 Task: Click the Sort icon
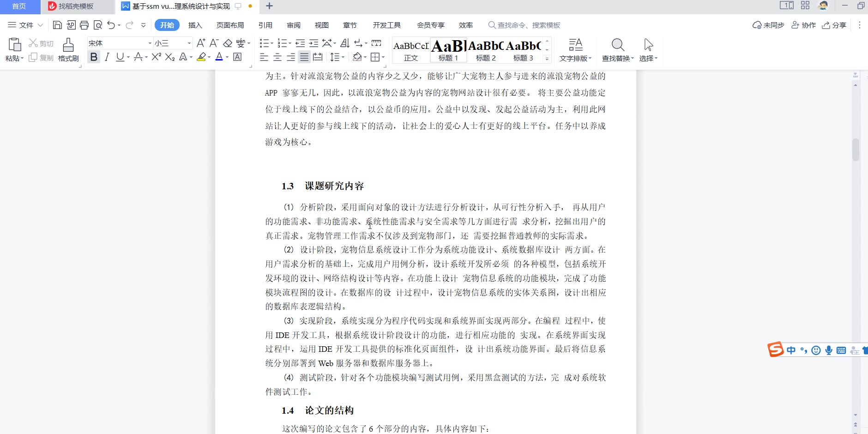pos(345,43)
